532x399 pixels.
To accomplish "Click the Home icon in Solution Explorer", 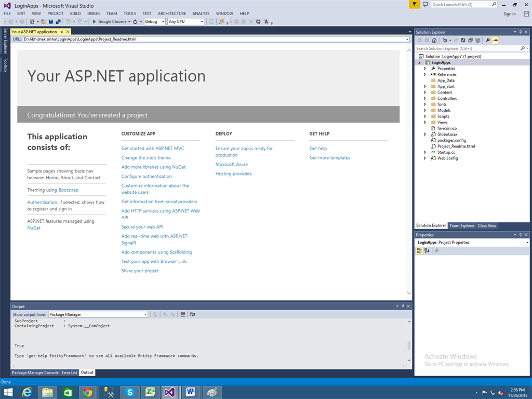I will [434, 40].
